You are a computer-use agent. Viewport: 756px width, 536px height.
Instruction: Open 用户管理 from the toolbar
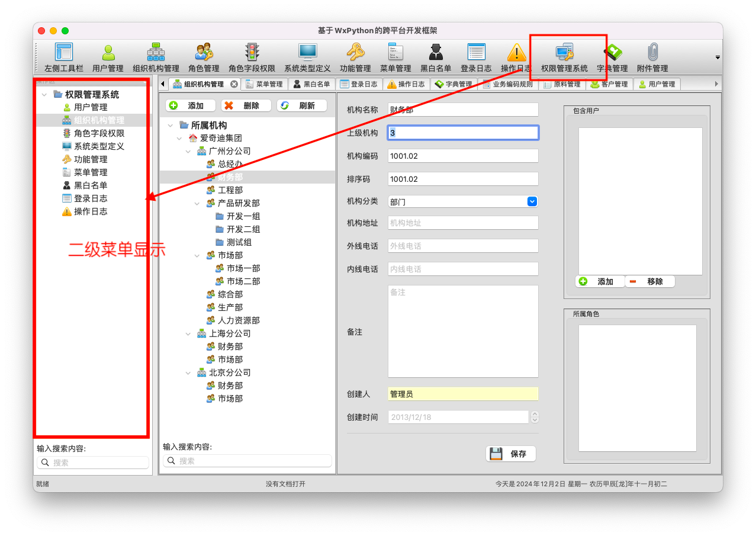pos(108,57)
